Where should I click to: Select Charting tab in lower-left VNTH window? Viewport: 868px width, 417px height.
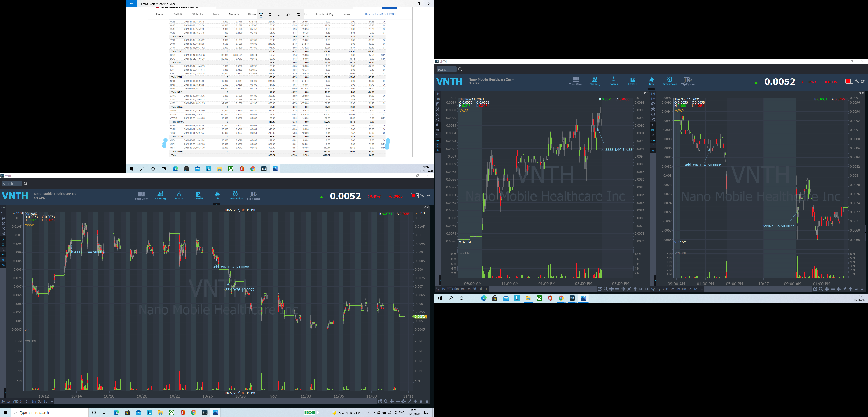pyautogui.click(x=160, y=195)
